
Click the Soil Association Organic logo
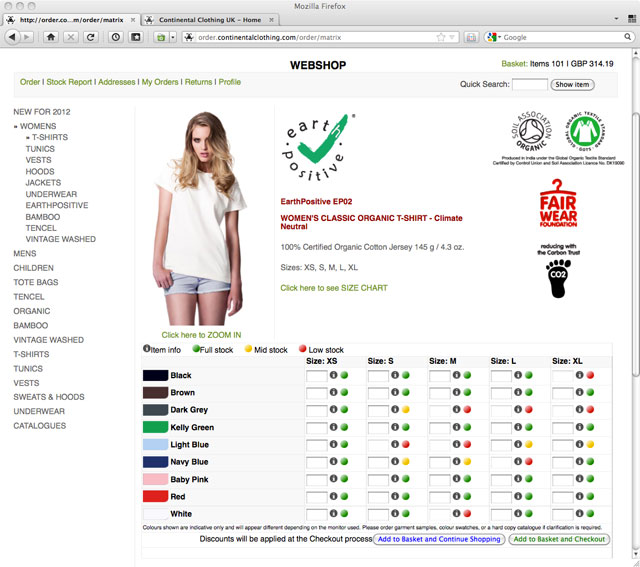tap(531, 131)
